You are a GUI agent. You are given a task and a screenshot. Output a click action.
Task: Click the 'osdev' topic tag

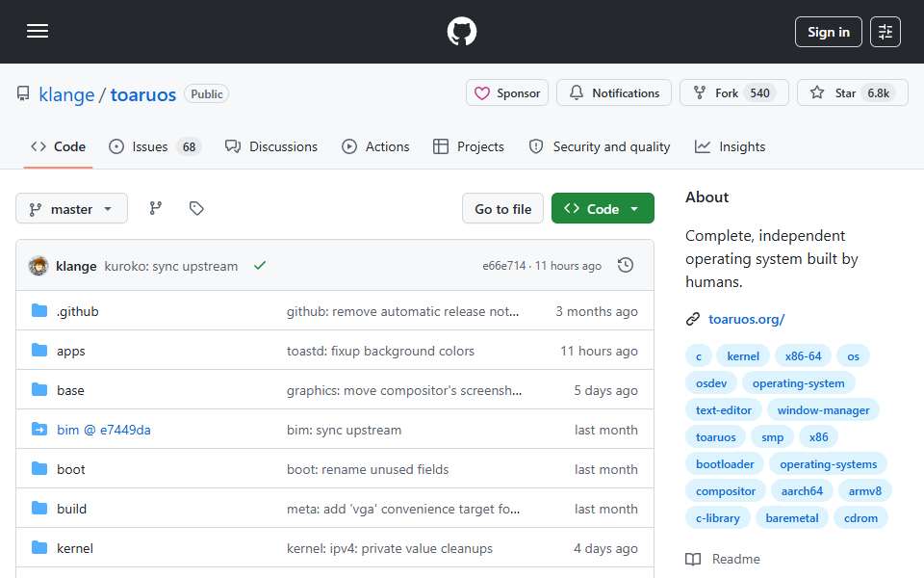point(711,383)
